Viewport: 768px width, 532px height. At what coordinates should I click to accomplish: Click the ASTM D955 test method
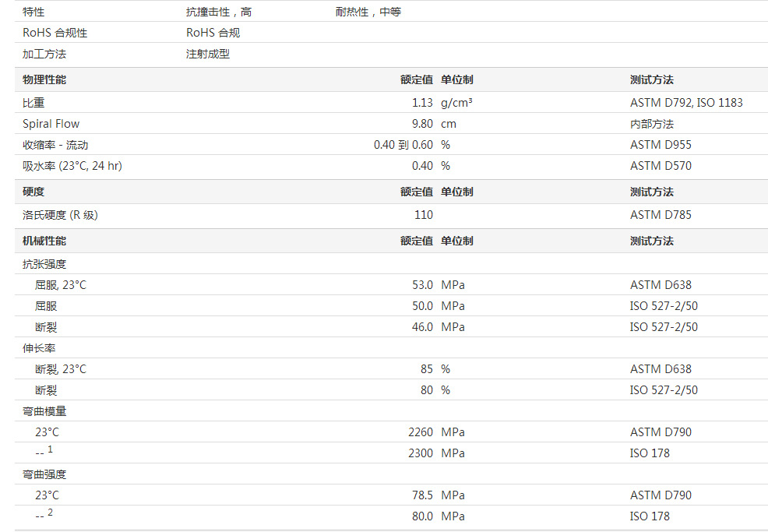[x=661, y=145]
